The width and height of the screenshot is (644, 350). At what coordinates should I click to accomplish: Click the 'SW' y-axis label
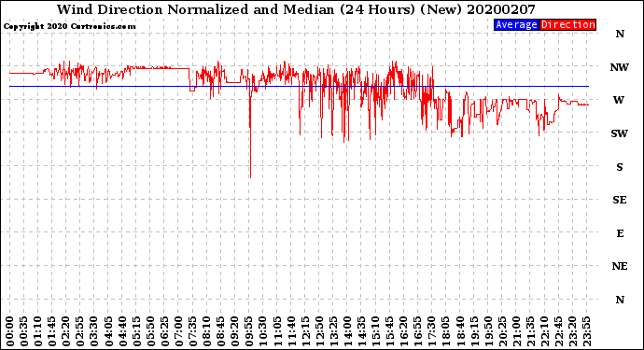click(620, 133)
